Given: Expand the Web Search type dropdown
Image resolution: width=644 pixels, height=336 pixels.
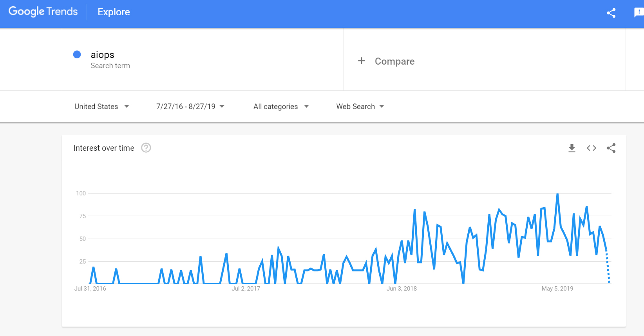Looking at the screenshot, I should [x=360, y=107].
